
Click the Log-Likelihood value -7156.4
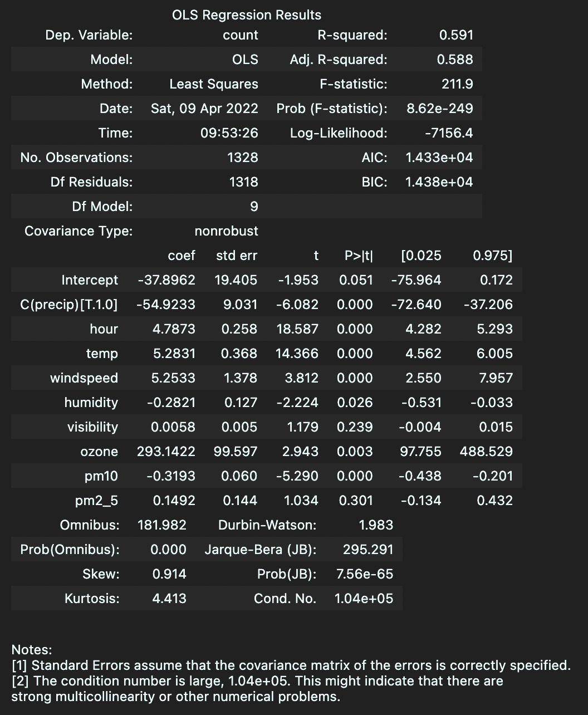tap(448, 133)
